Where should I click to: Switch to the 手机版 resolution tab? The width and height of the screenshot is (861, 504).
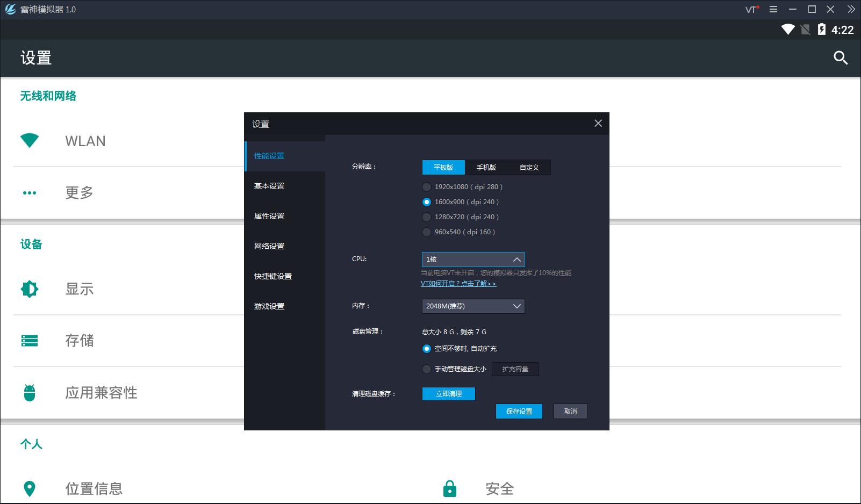click(486, 168)
